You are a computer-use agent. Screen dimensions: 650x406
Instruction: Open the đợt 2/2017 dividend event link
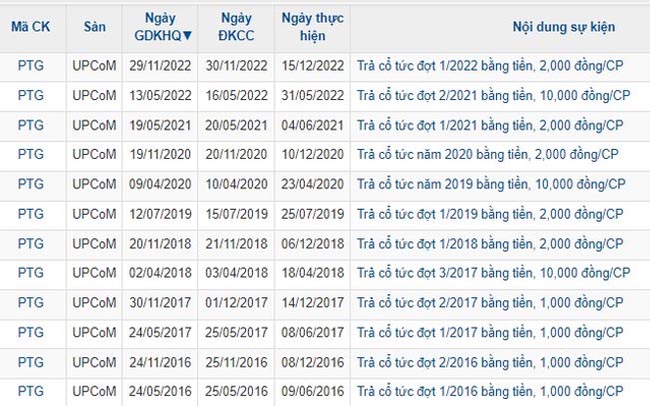493,303
